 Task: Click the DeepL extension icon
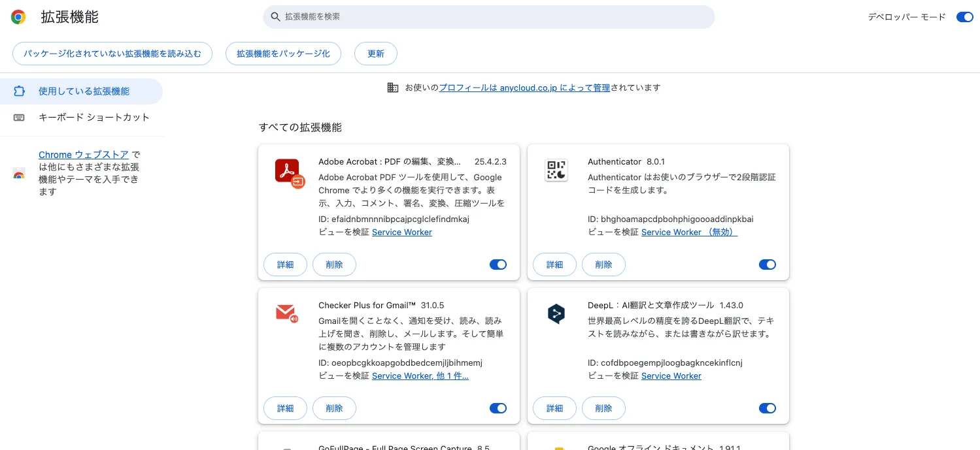click(x=556, y=314)
